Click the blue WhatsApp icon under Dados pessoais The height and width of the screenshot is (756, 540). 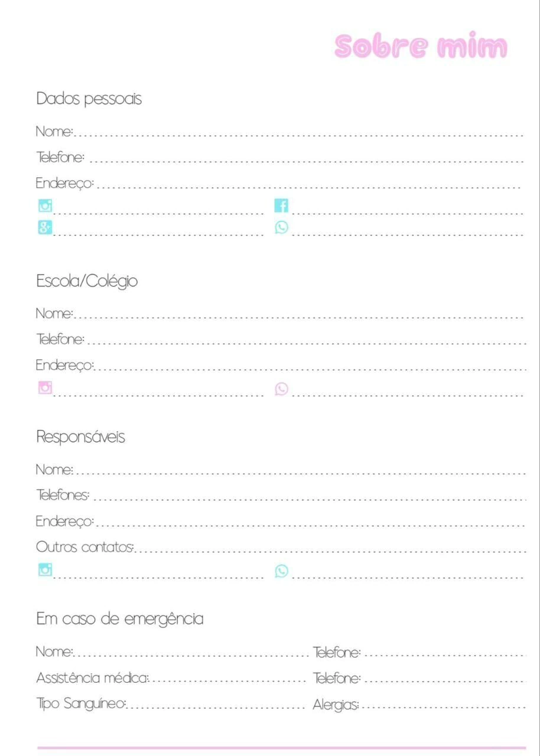click(282, 227)
